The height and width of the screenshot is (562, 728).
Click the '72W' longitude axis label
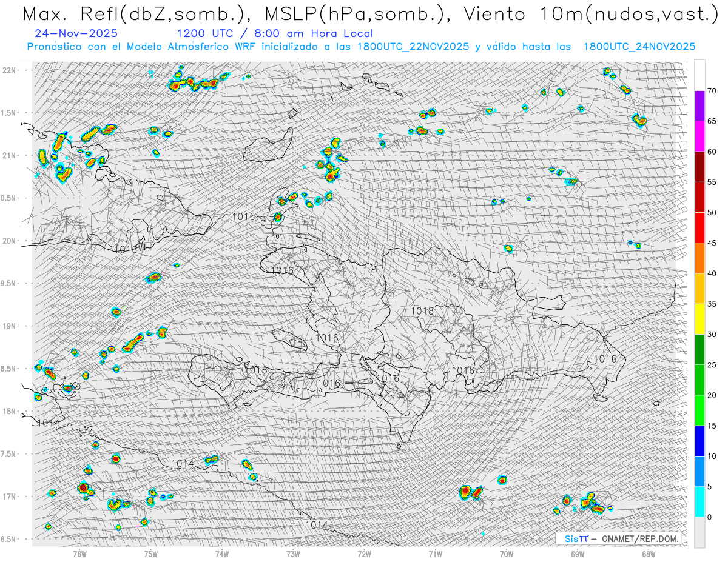pyautogui.click(x=364, y=554)
